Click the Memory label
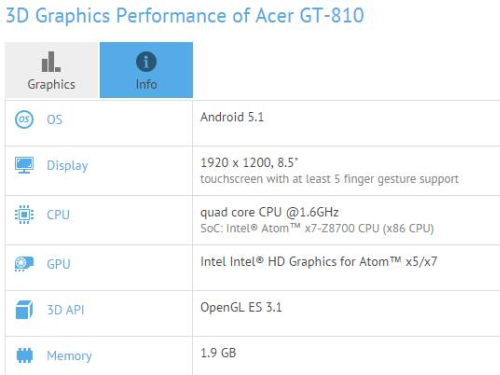This screenshot has height=375, width=500. pyautogui.click(x=69, y=356)
